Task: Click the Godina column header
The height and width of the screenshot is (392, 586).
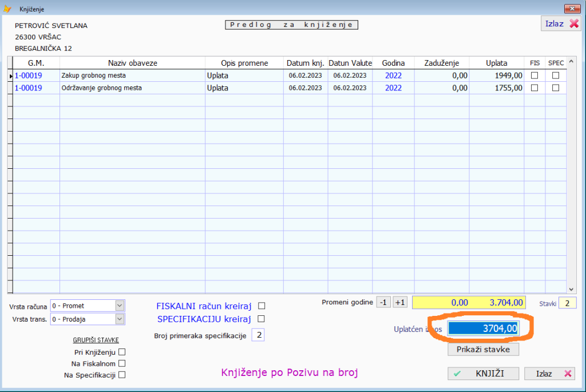Action: [393, 63]
